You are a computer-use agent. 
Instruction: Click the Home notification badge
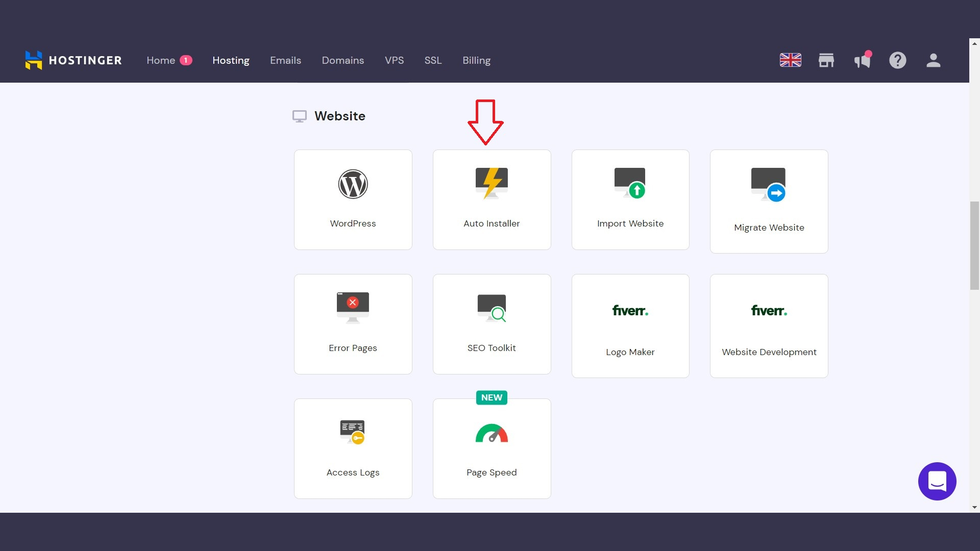[186, 60]
